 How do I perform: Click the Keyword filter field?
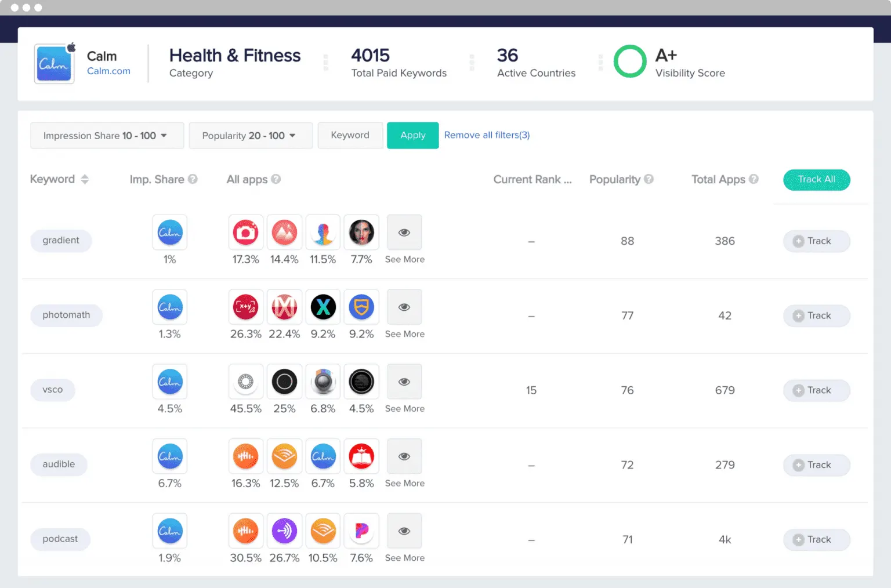(x=350, y=135)
